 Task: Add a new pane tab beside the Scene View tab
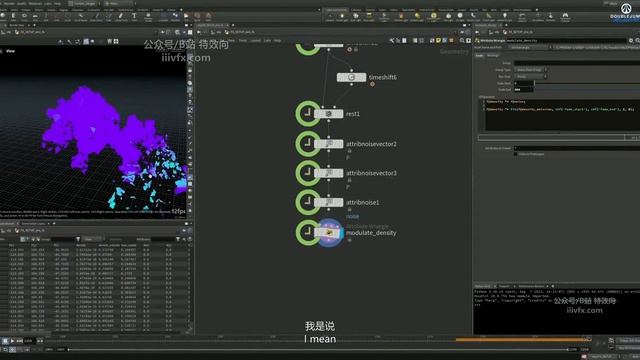34,25
